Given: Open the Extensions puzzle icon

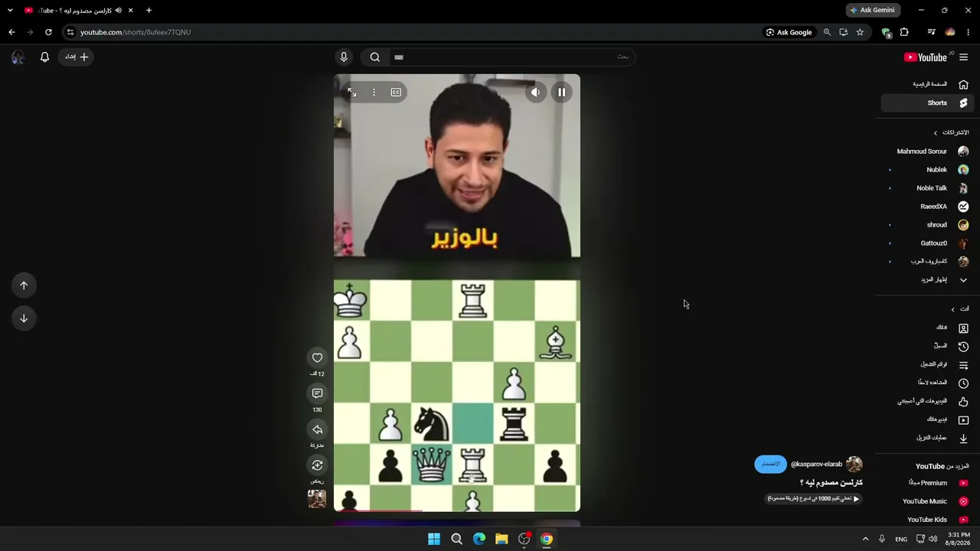Looking at the screenshot, I should coord(904,32).
